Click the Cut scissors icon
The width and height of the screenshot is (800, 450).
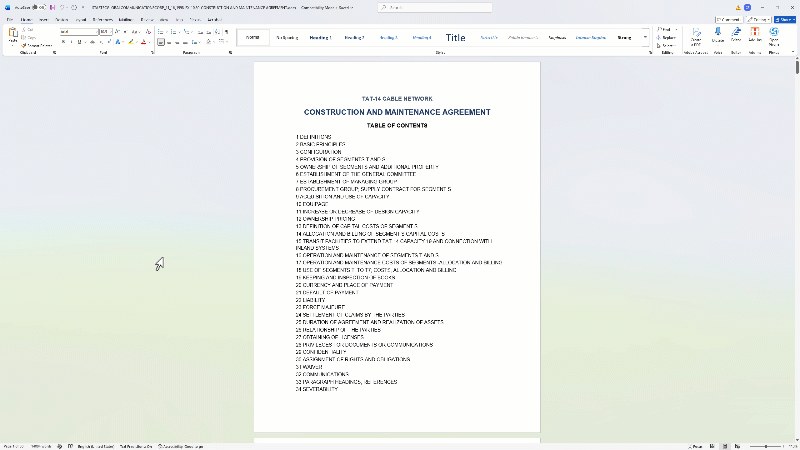(x=24, y=30)
